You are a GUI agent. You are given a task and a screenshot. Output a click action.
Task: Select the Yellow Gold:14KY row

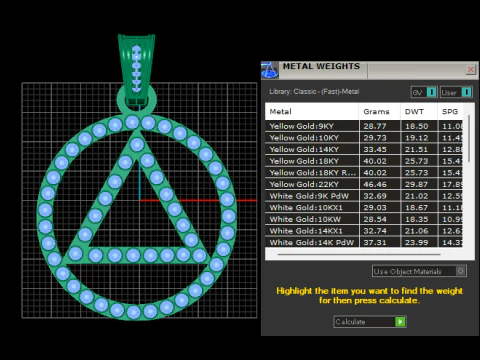(364, 149)
